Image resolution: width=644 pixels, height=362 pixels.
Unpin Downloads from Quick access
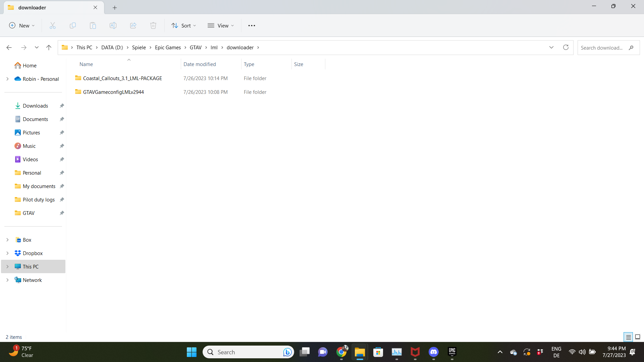click(62, 106)
